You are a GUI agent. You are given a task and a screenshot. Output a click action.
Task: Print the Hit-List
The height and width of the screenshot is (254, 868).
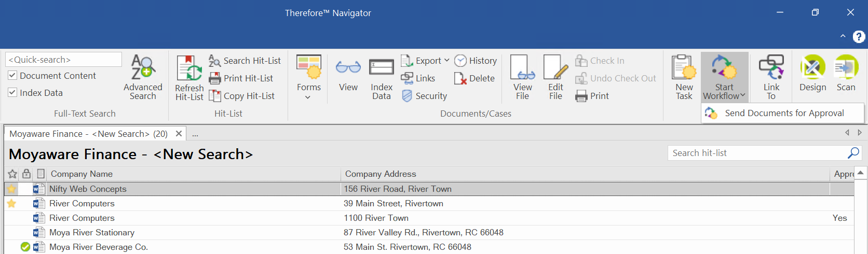pyautogui.click(x=241, y=78)
